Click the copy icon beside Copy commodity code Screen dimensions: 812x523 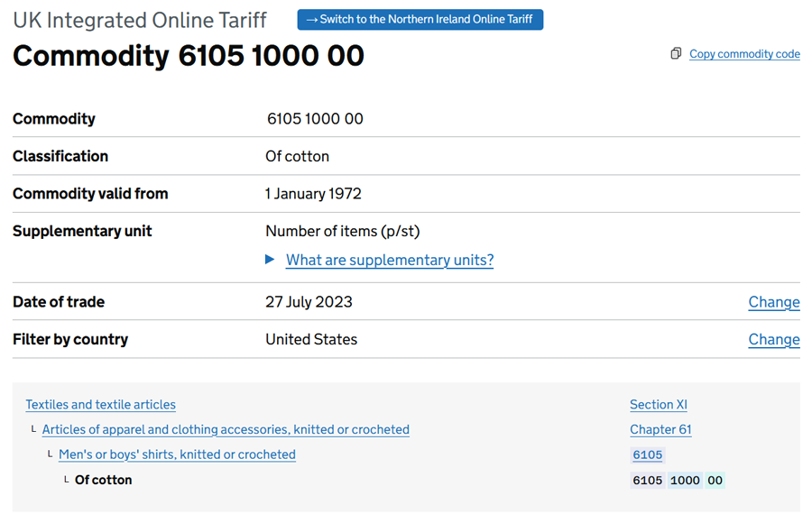[x=676, y=54]
